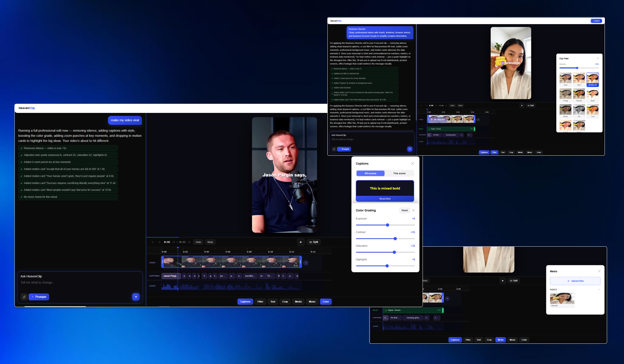The width and height of the screenshot is (624, 364).
Task: Open Color tool in main window toolbar
Action: click(x=326, y=302)
